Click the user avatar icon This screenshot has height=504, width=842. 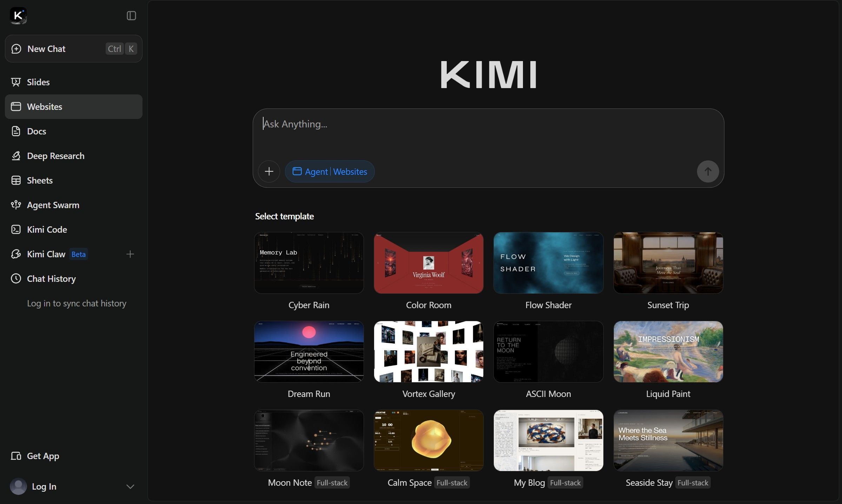tap(19, 486)
